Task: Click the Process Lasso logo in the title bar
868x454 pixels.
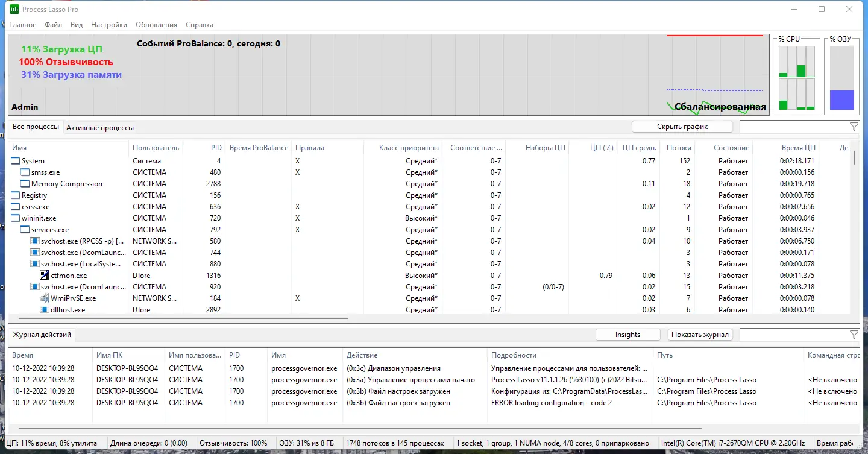Action: [x=14, y=9]
